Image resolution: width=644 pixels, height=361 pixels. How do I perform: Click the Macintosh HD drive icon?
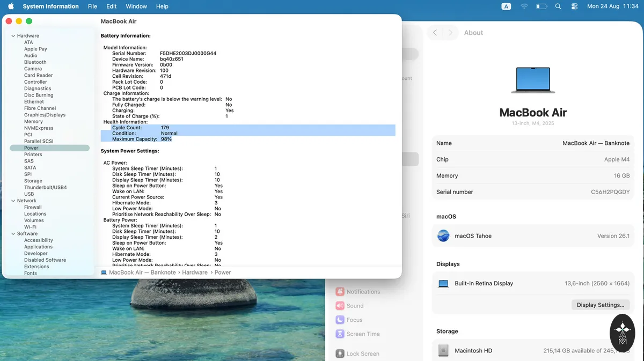tap(443, 351)
